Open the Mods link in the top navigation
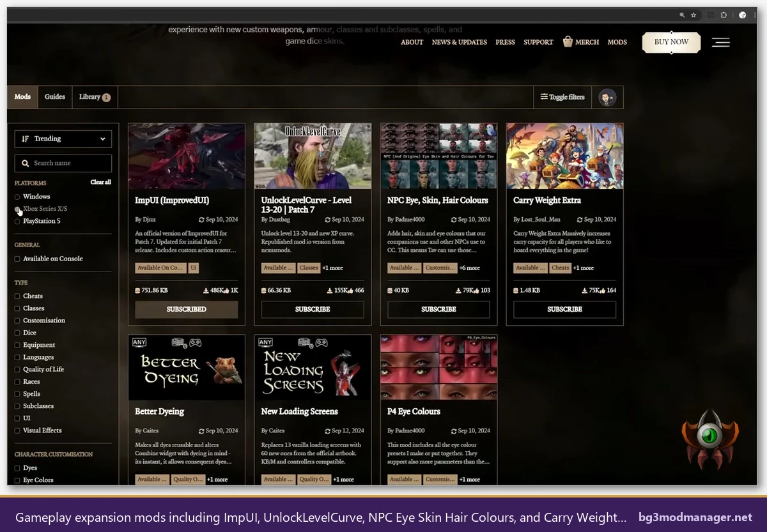Screen dimensions: 767x532 click(x=617, y=42)
